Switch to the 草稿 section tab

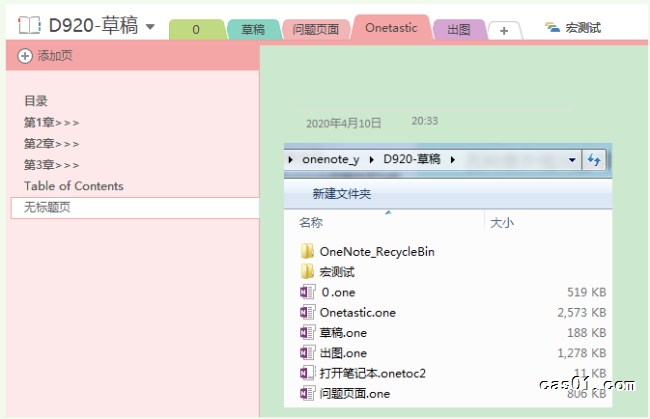(x=253, y=29)
